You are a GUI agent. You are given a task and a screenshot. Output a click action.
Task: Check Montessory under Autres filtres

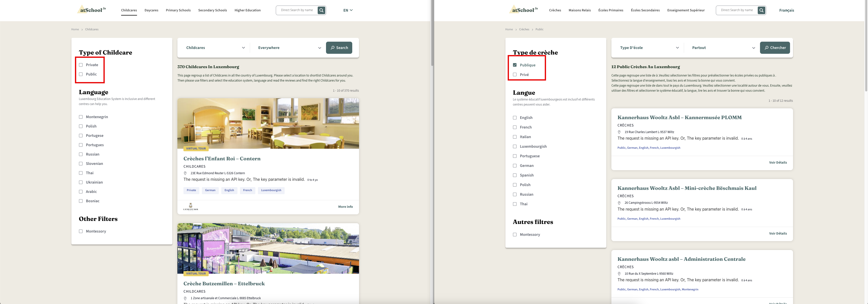[514, 235]
